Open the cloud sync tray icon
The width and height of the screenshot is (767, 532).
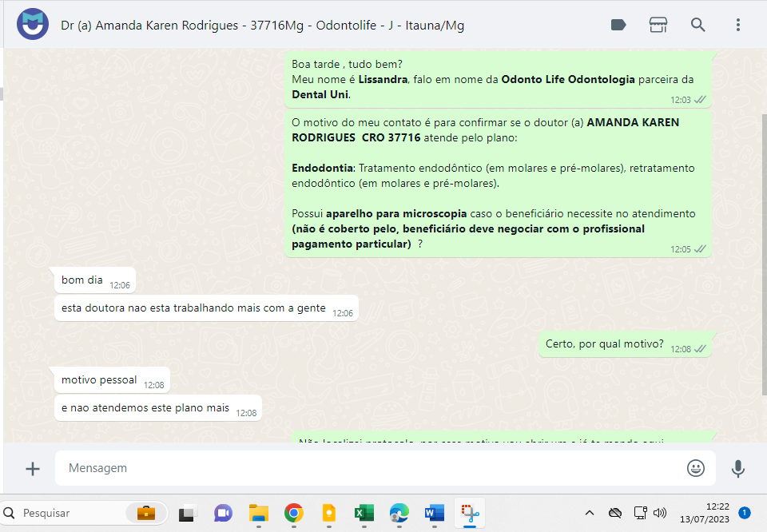pyautogui.click(x=615, y=513)
